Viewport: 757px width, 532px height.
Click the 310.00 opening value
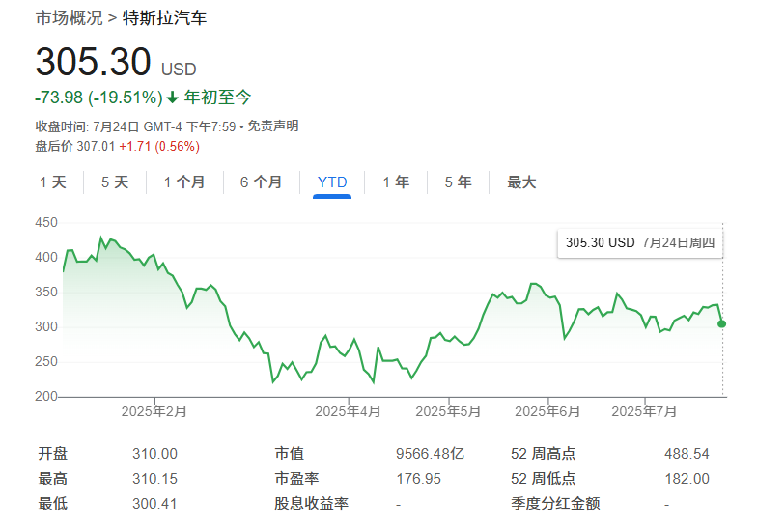pyautogui.click(x=154, y=454)
